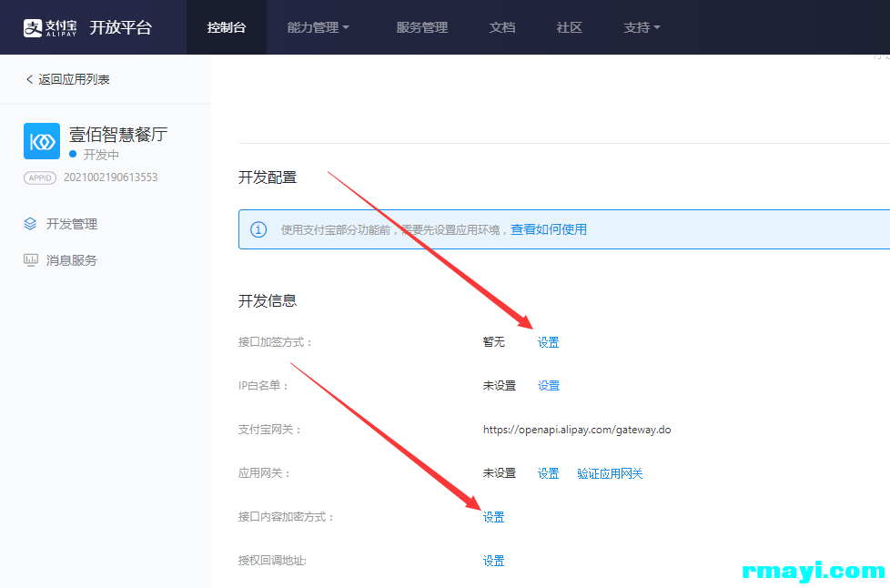Click the 支付宝网关 label
Image resolution: width=890 pixels, height=588 pixels.
(x=269, y=430)
